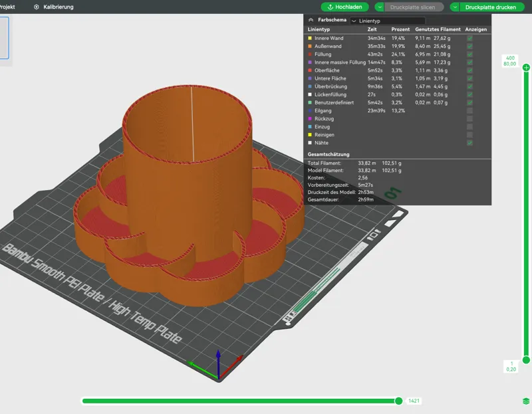Click the upload icon in Hochladen button
Viewport: 532px width, 414px height.
[330, 7]
